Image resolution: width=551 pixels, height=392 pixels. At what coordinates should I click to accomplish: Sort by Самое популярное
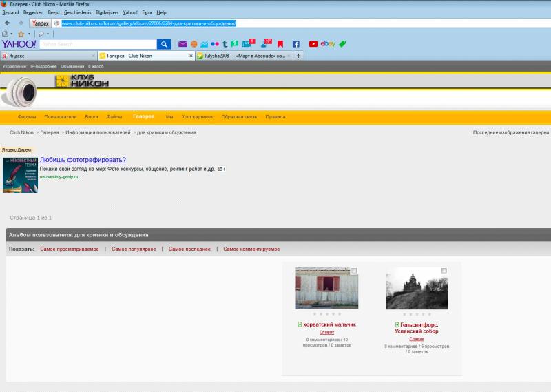pyautogui.click(x=134, y=249)
